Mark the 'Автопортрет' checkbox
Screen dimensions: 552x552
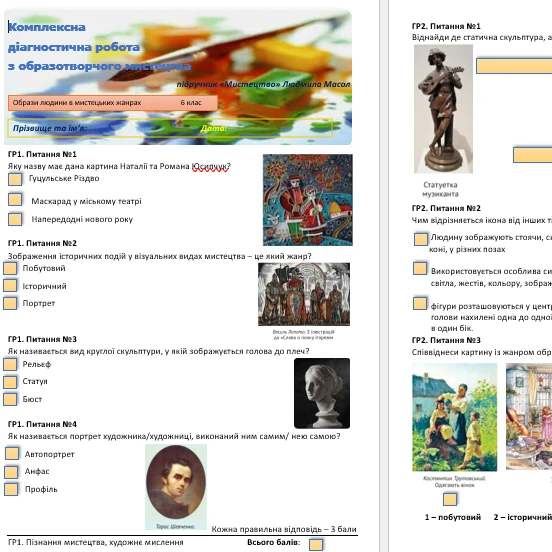(12, 453)
